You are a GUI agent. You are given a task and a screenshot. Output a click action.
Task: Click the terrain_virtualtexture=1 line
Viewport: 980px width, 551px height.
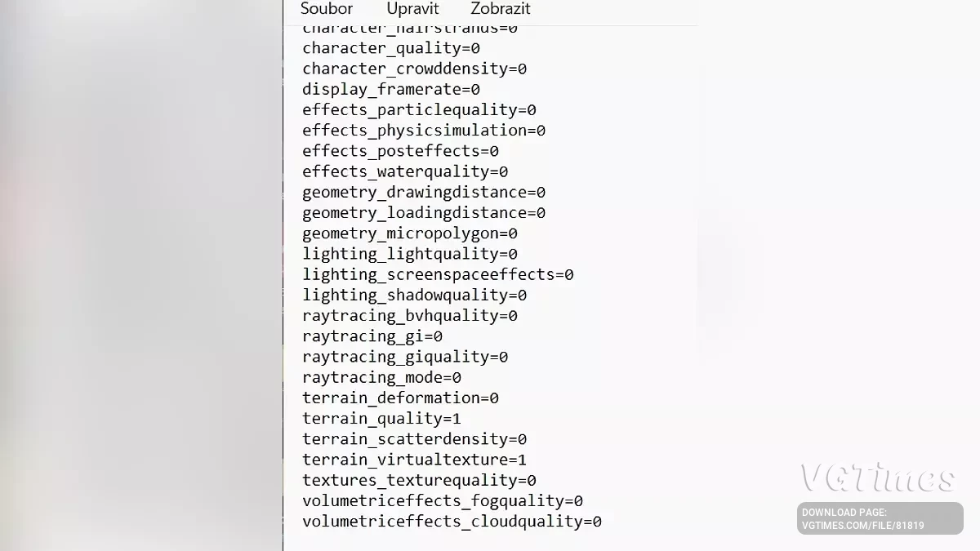coord(414,460)
